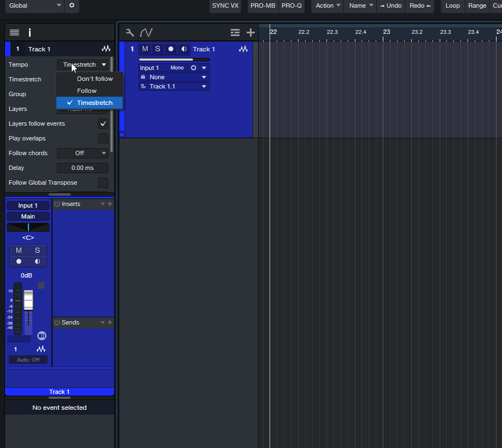Solo the channel strip with the S button
This screenshot has height=448, width=502.
click(x=37, y=250)
